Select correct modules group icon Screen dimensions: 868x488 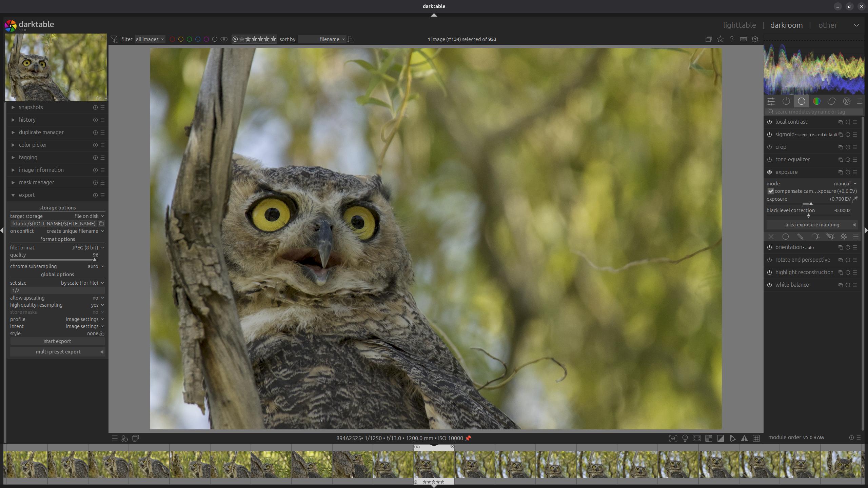pyautogui.click(x=831, y=101)
